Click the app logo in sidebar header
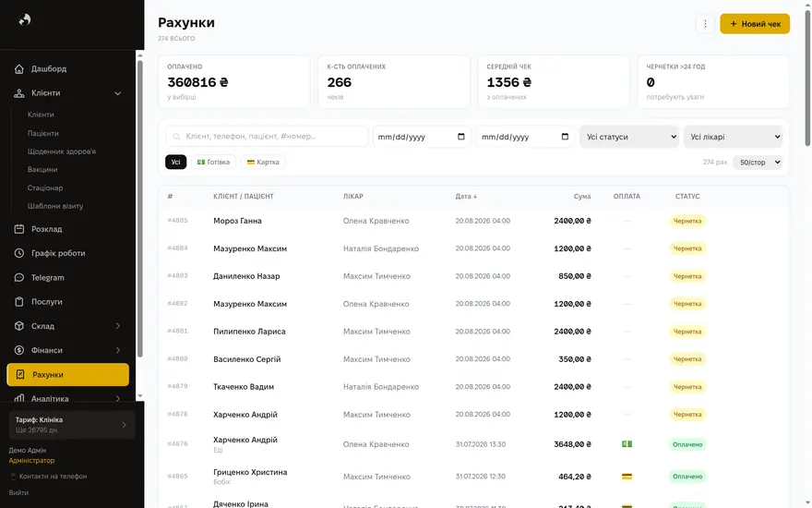The height and width of the screenshot is (508, 812). point(25,19)
